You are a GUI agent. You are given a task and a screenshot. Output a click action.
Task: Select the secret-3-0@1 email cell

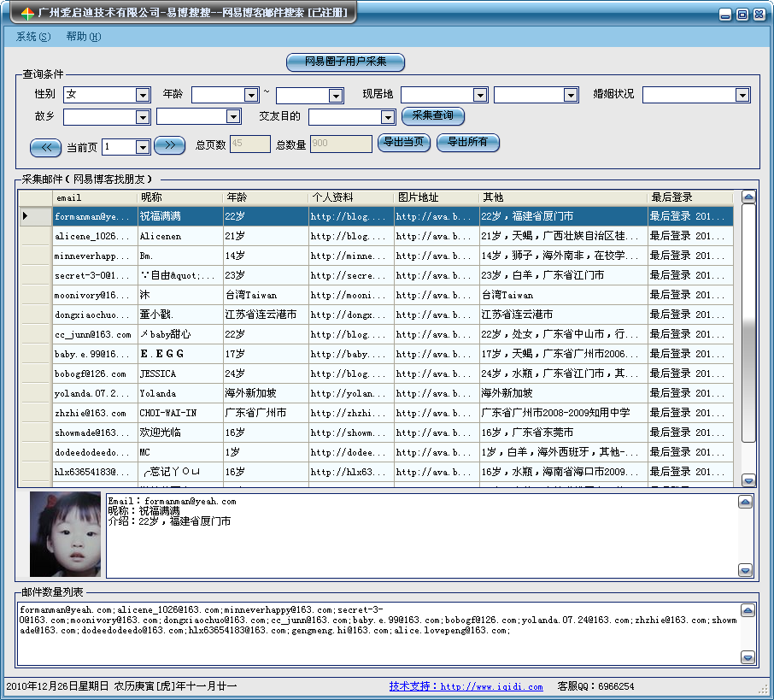[x=95, y=276]
